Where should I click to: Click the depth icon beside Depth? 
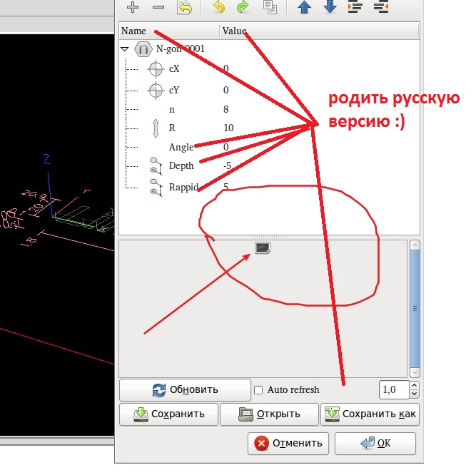click(x=156, y=166)
